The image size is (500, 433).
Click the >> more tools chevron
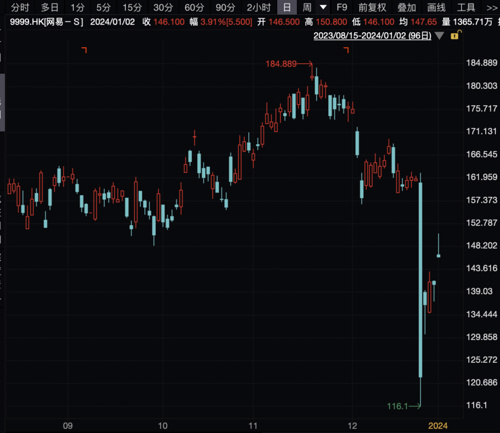coord(492,8)
